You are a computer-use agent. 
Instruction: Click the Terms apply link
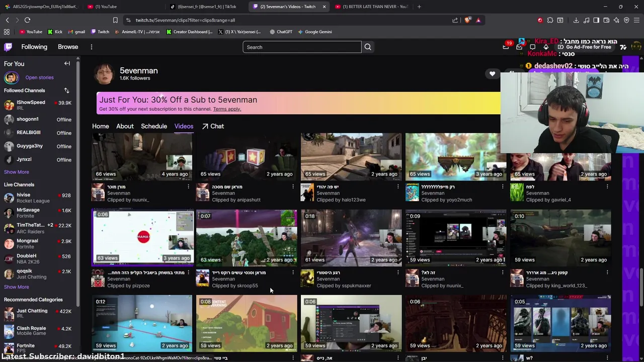[227, 109]
